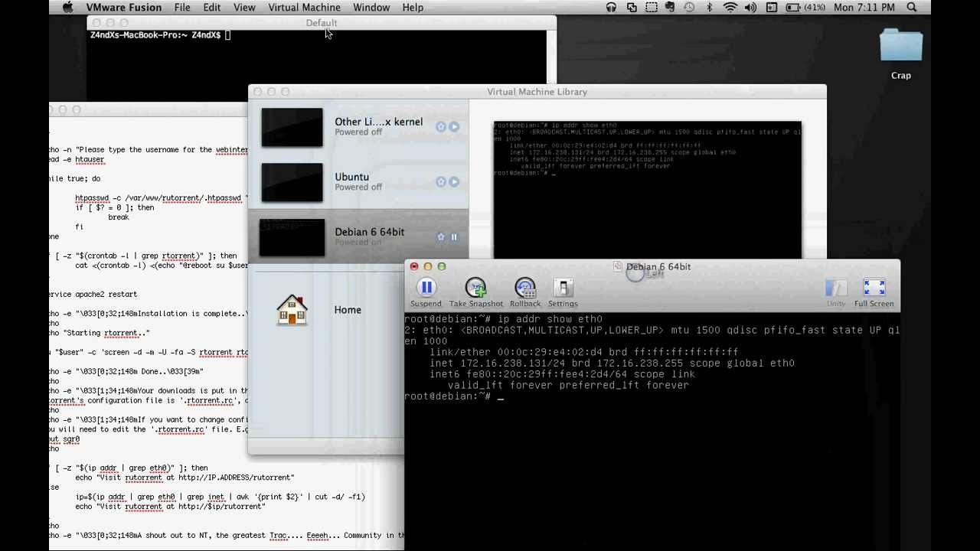Click the empty root@debian prompt with the cursor
The image size is (980, 551).
tap(454, 396)
